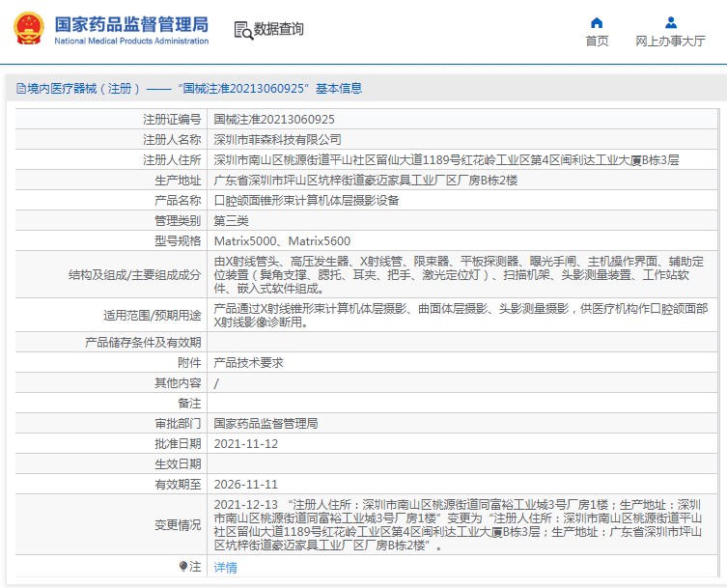Click the national emblem logo
727x588 pixels.
[29, 29]
